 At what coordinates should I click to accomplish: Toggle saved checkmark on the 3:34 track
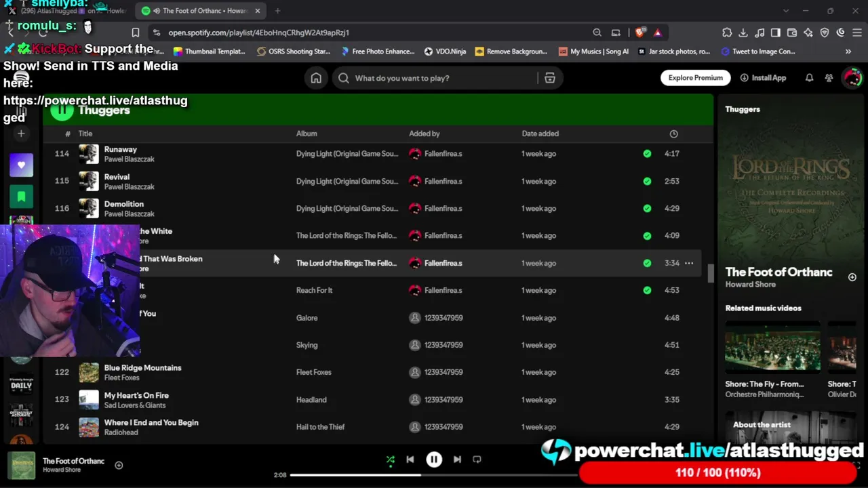[x=647, y=263]
